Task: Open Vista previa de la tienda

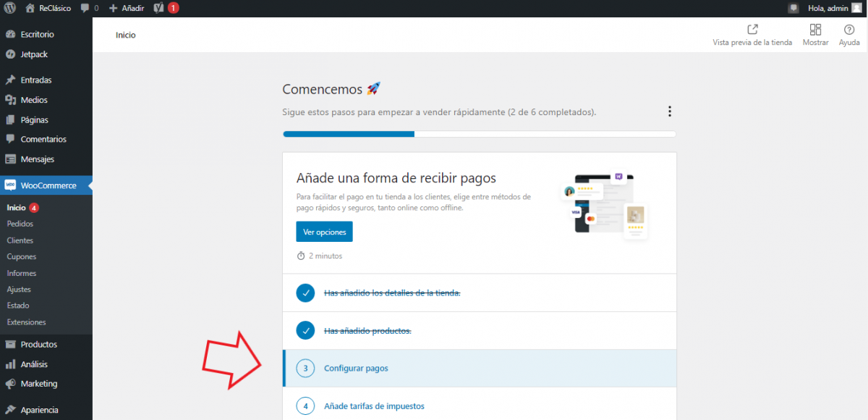Action: [752, 35]
